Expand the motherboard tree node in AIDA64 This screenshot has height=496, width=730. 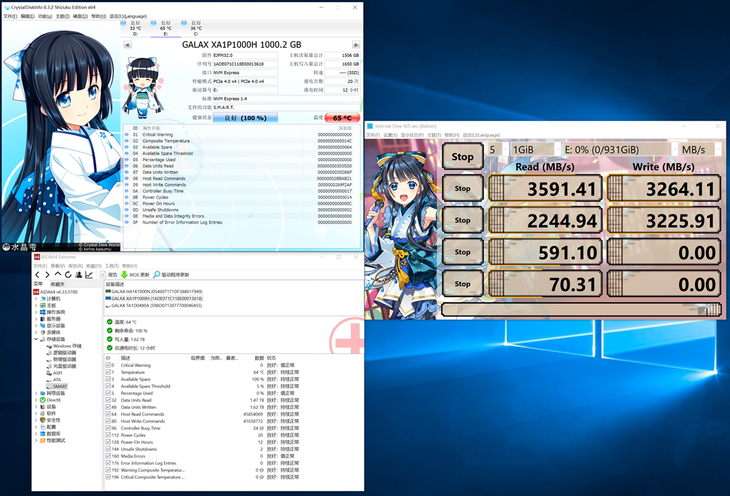pyautogui.click(x=36, y=306)
